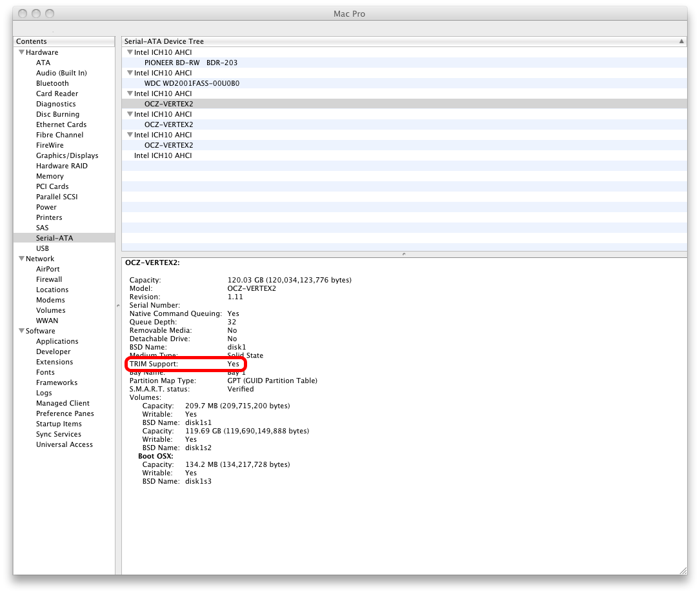Open Bluetooth hardware section
This screenshot has height=594, width=700.
(x=53, y=83)
